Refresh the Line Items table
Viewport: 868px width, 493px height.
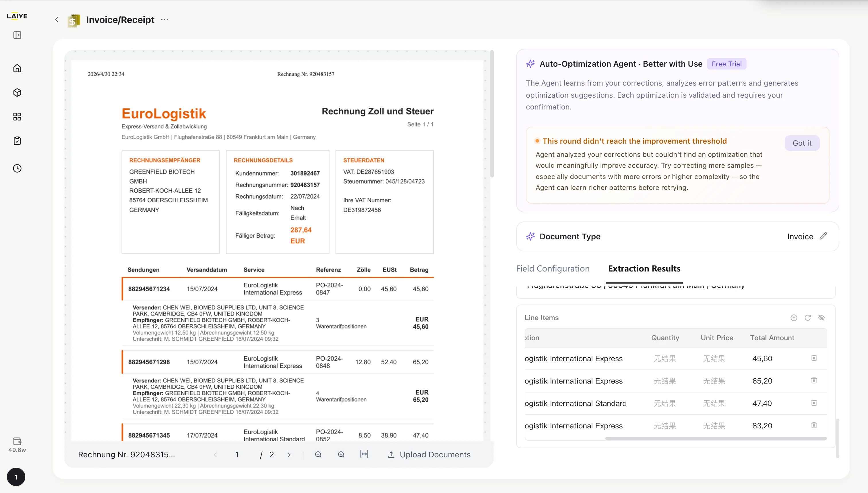[x=807, y=318]
